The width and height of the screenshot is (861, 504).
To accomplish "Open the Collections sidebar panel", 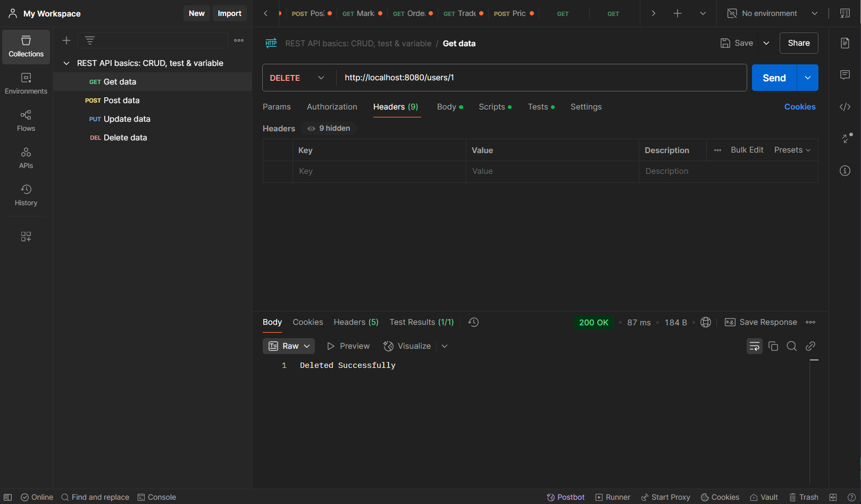I will [26, 47].
